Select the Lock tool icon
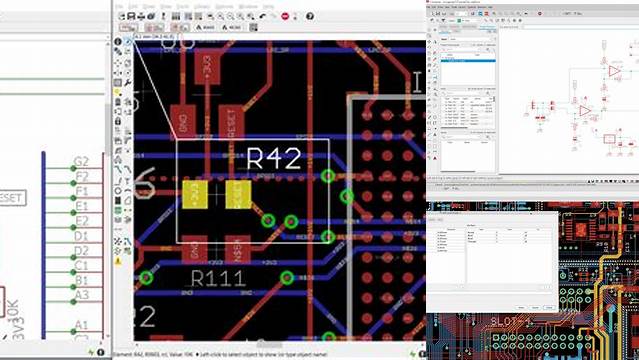Screen dimensions: 639x360 point(118,121)
